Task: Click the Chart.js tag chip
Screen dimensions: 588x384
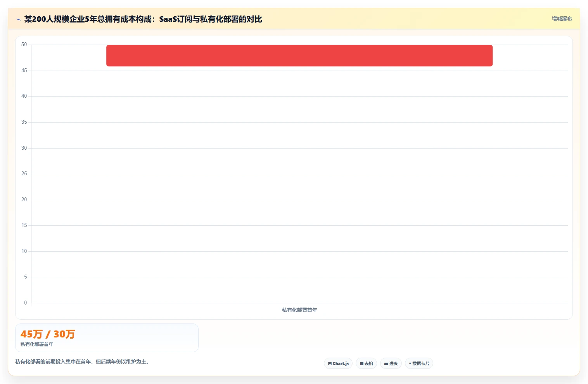Action: [x=338, y=363]
